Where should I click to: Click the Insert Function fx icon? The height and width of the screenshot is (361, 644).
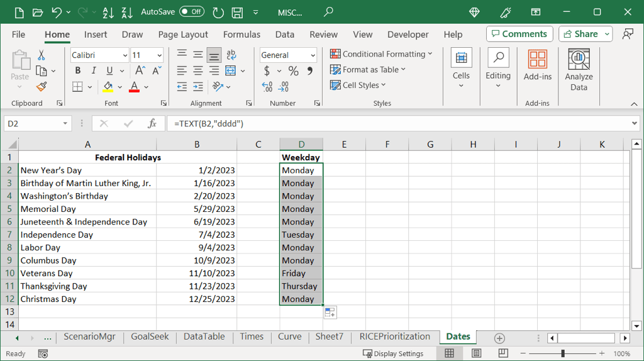(x=152, y=124)
